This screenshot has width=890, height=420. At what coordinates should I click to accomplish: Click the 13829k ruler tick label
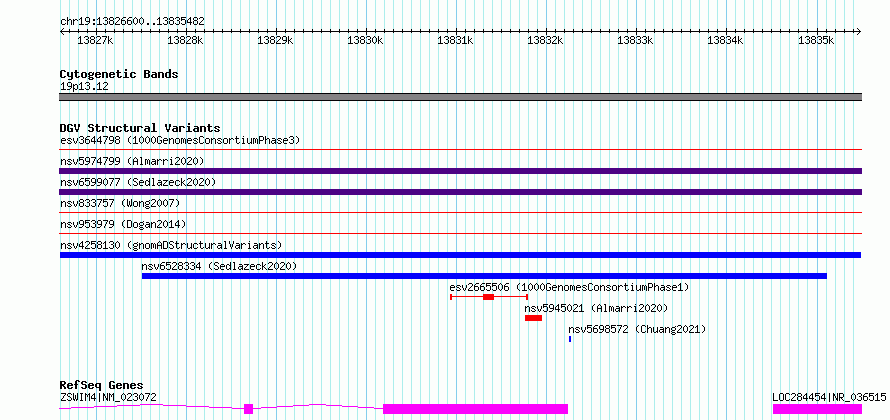pyautogui.click(x=275, y=40)
